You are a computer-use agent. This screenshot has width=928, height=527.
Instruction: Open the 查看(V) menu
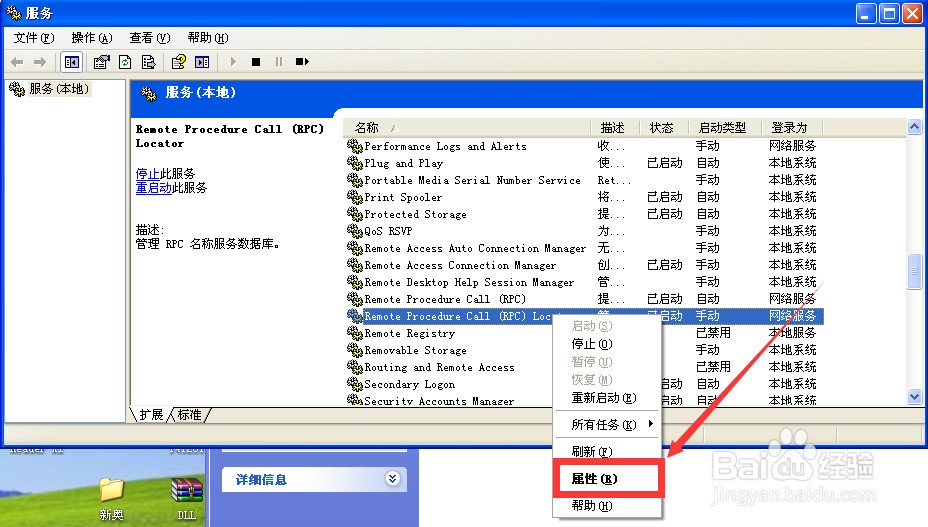click(x=150, y=38)
